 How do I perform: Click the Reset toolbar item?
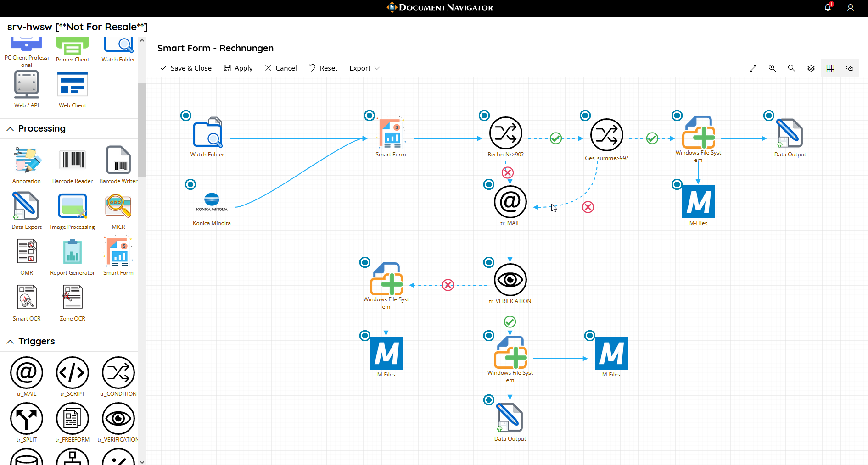(323, 68)
